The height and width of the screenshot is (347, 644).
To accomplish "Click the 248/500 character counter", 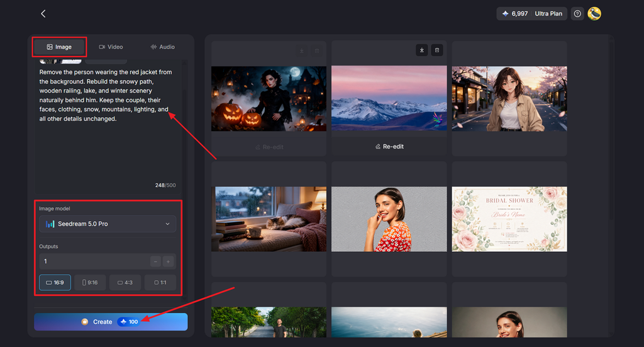I will click(165, 185).
